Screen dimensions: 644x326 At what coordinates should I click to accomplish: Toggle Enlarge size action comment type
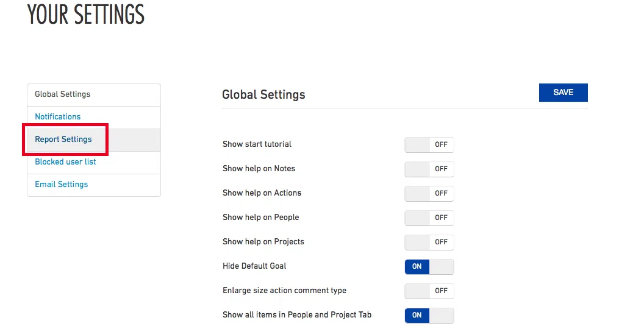tap(429, 291)
